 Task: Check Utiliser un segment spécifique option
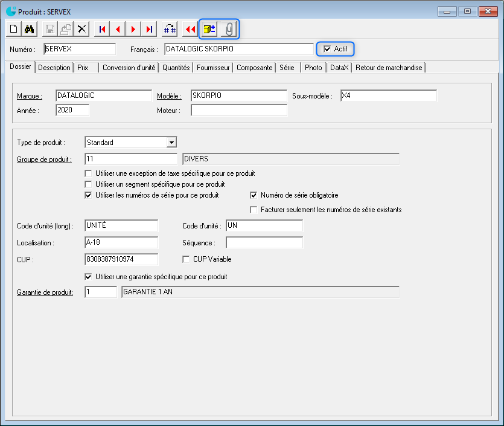tap(88, 184)
